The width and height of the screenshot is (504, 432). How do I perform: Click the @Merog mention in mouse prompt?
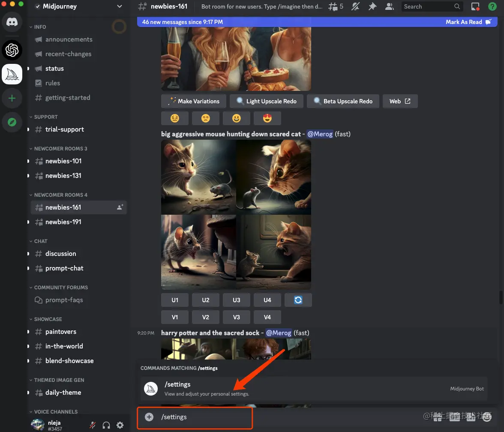click(x=320, y=134)
